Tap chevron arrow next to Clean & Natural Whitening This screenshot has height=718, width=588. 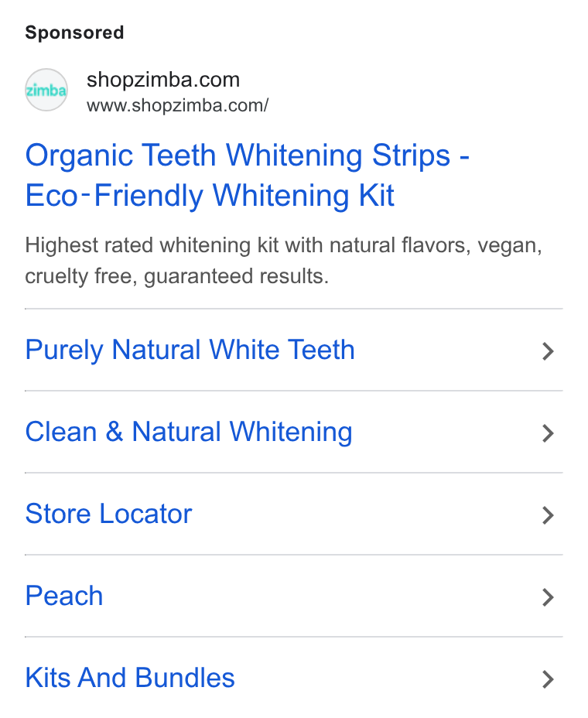click(x=548, y=433)
